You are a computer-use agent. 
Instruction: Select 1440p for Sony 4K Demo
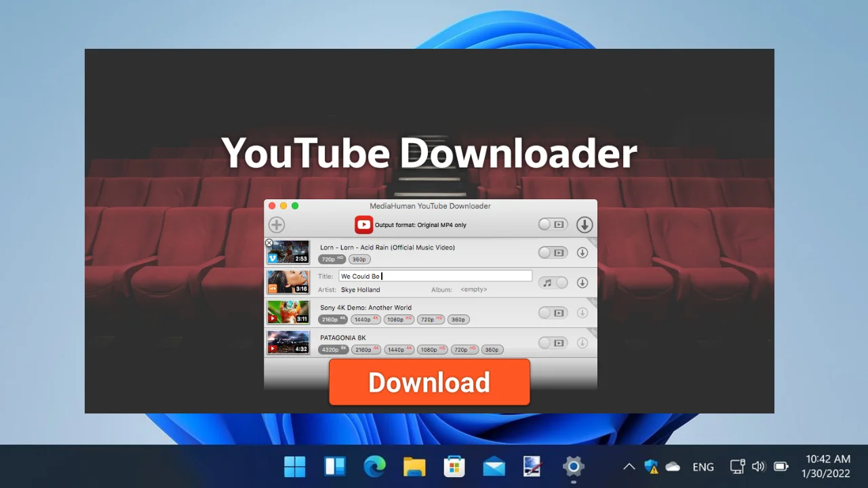(x=366, y=319)
